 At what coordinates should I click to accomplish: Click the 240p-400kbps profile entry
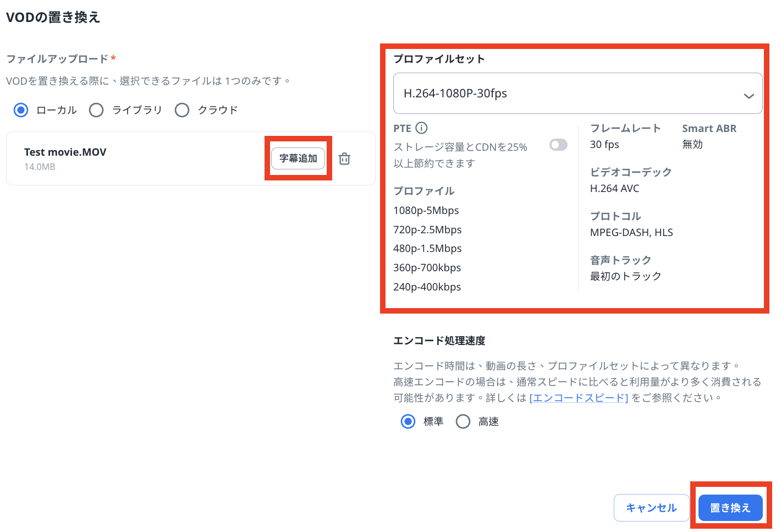427,287
